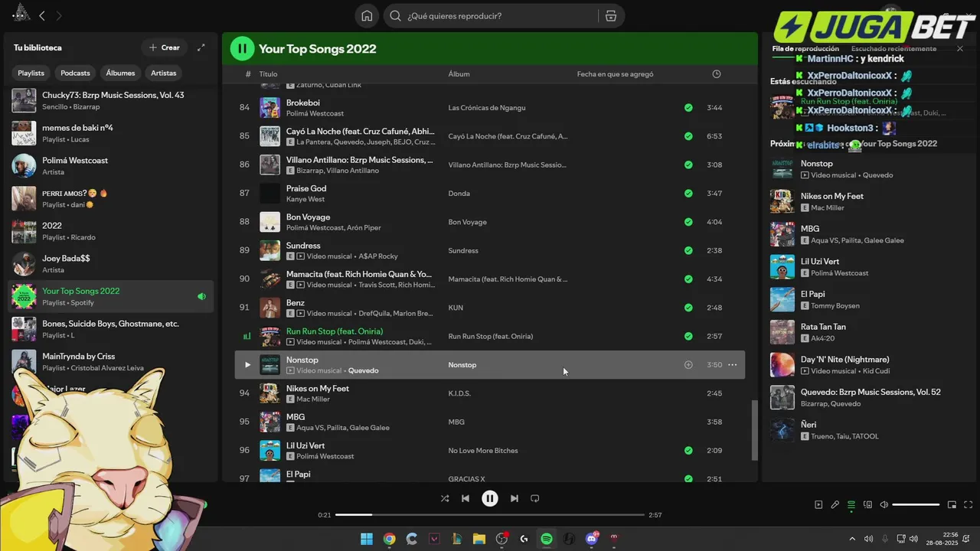Open 'Bones, Suicide Boys, Ghostmane, etc.' playlist
Image resolution: width=980 pixels, height=551 pixels.
(x=111, y=329)
